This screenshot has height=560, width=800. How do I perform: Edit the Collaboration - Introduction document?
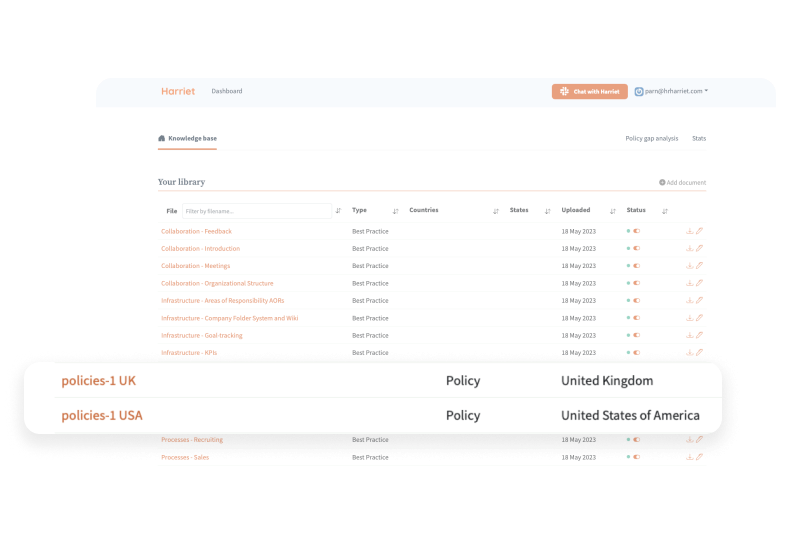click(x=699, y=248)
